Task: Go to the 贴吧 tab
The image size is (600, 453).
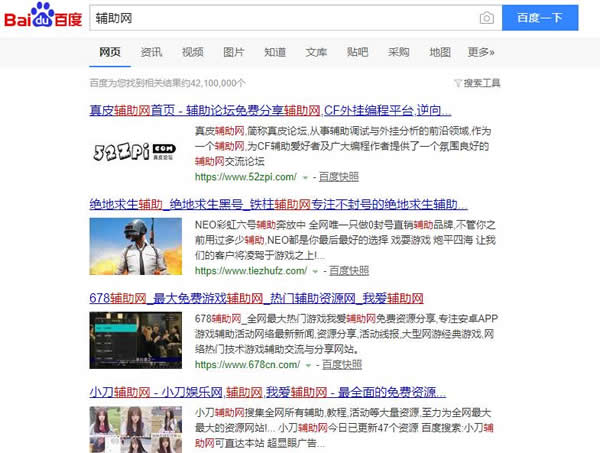Action: click(357, 52)
